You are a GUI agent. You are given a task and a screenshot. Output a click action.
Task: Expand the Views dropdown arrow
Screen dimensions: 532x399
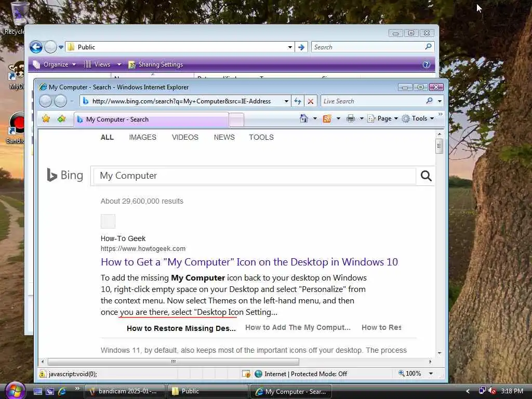119,64
